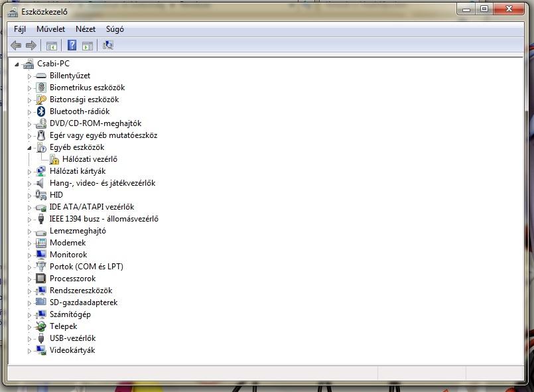Click the mouse icon of Egér vagy egyéb mutatóeszköz
The image size is (534, 392).
coord(41,135)
